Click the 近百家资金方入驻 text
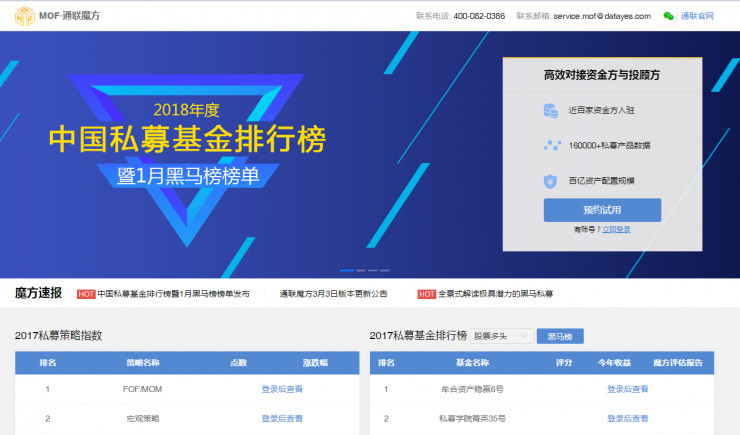This screenshot has height=435, width=740. tap(602, 110)
